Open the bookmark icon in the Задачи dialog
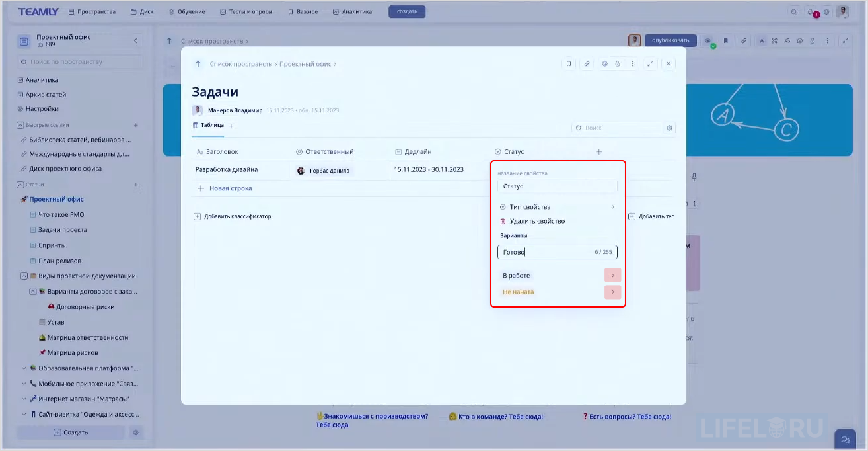This screenshot has height=451, width=868. pos(569,63)
